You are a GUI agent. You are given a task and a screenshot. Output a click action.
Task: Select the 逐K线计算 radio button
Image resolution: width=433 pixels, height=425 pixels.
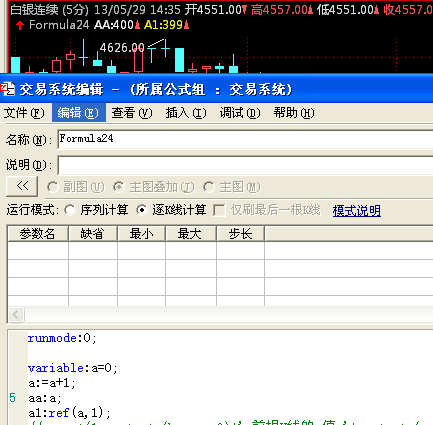[x=142, y=210]
